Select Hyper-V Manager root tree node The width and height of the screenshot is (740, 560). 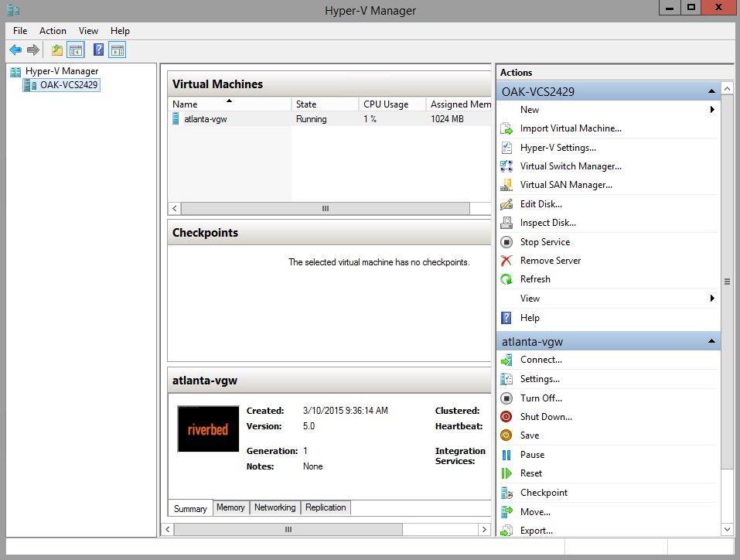(62, 71)
